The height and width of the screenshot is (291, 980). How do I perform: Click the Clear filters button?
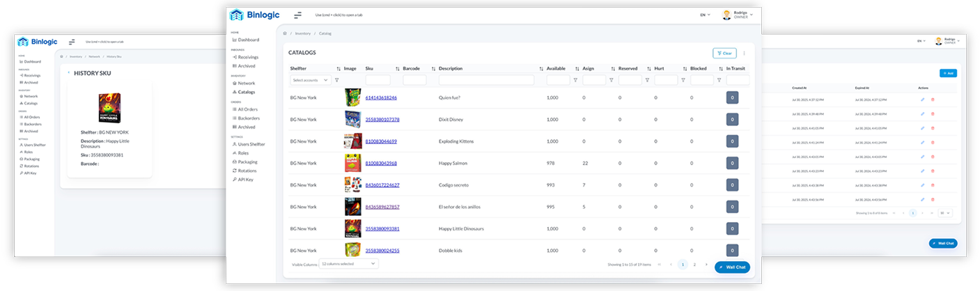click(724, 53)
